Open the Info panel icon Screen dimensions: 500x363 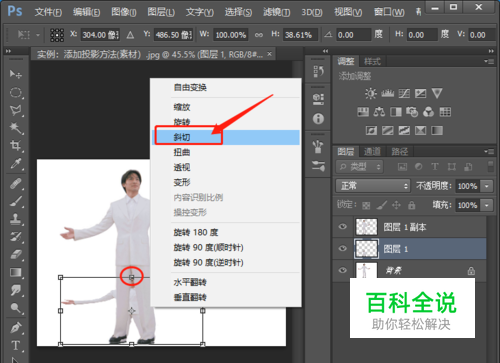coord(318,119)
